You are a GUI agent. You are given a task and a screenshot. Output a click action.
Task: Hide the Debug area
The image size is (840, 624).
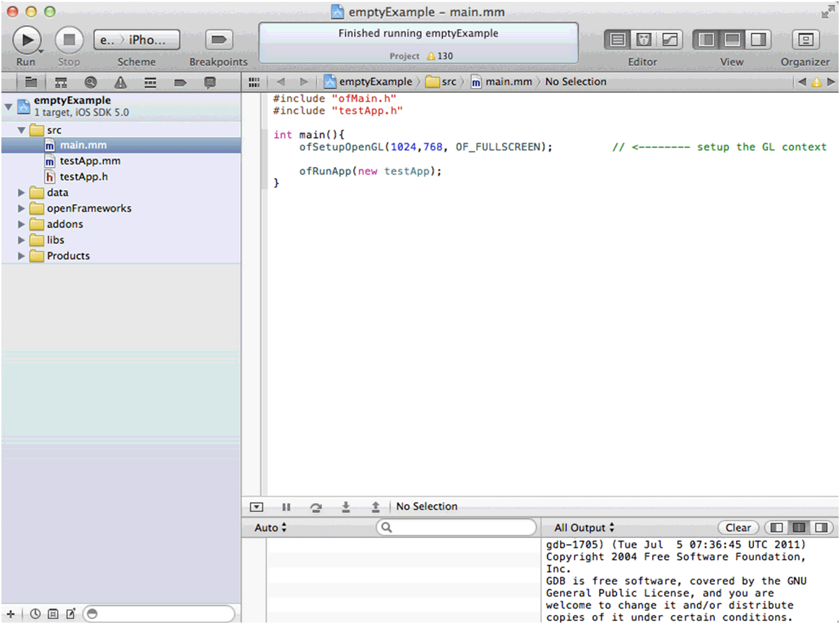tap(732, 40)
